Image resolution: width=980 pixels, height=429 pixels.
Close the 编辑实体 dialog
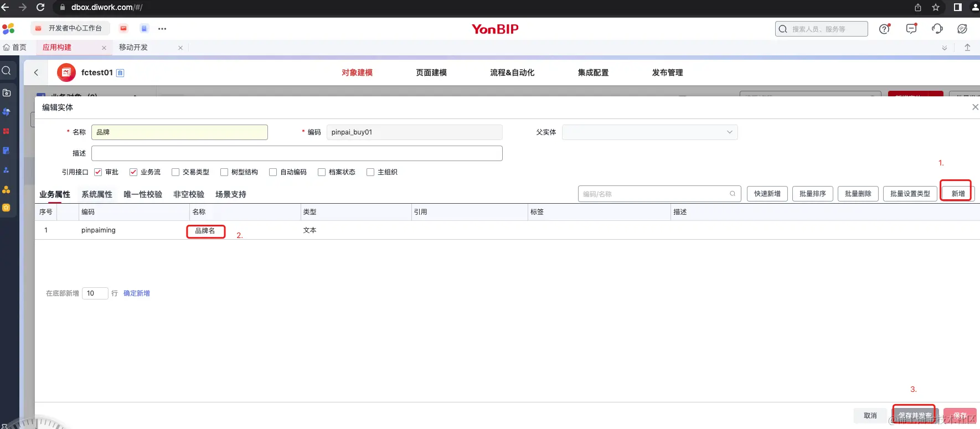point(975,107)
